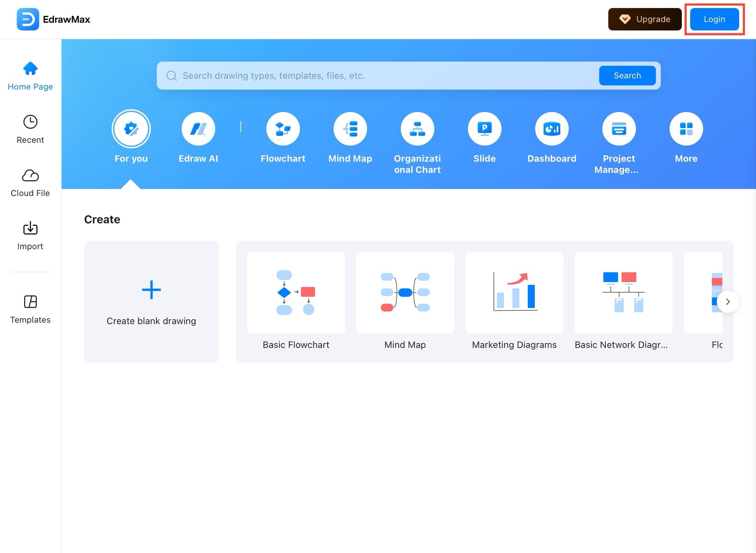This screenshot has width=756, height=553.
Task: Switch to the Edraw AI tab
Action: point(198,129)
